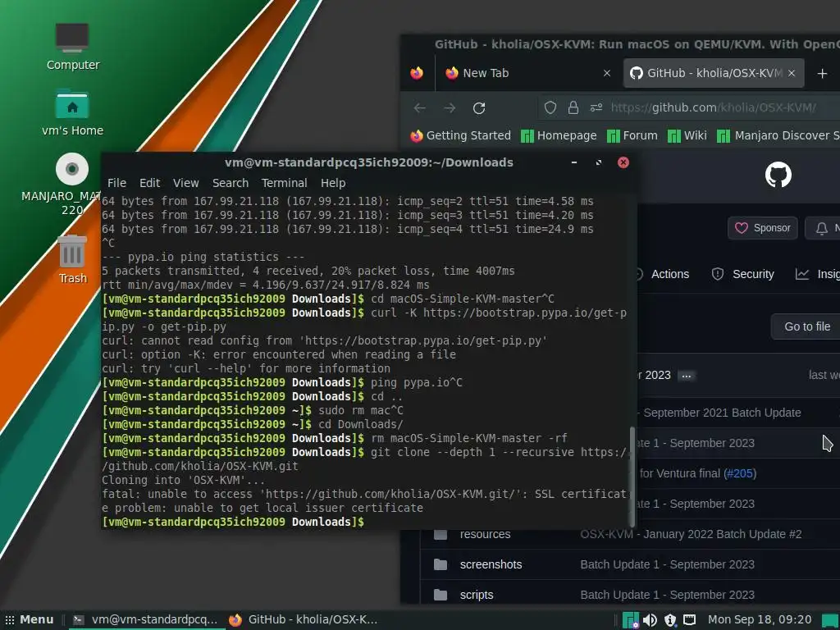The width and height of the screenshot is (840, 630).
Task: Click the shield info tray icon
Action: (669, 620)
